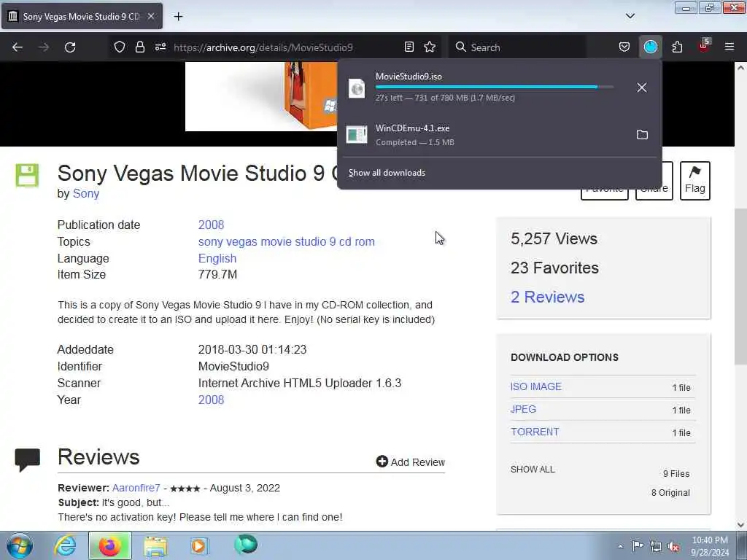Select the MovieStudio9 identifier value
Image resolution: width=747 pixels, height=560 pixels.
click(233, 366)
